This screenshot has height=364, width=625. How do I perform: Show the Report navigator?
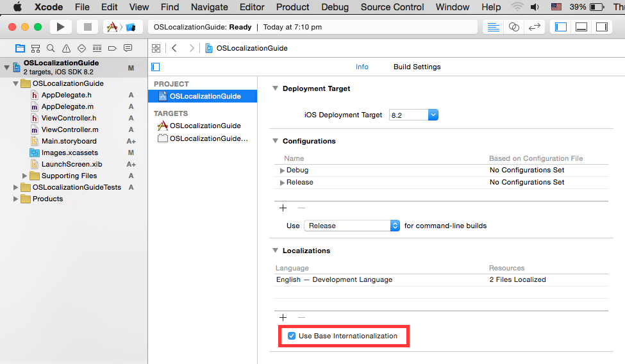click(128, 48)
